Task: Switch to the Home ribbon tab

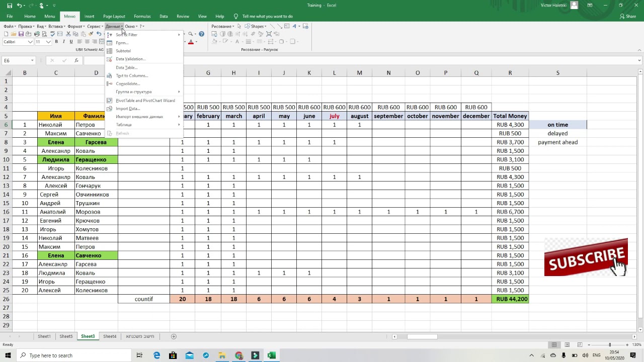Action: pos(30,16)
